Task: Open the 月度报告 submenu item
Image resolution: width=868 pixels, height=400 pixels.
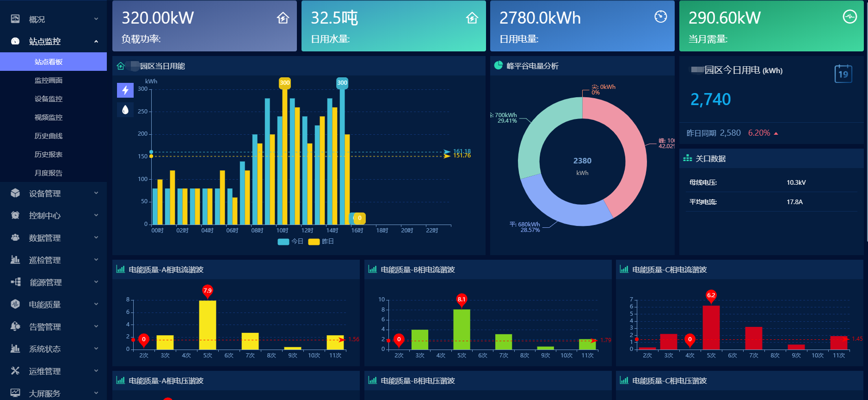Action: [x=53, y=173]
